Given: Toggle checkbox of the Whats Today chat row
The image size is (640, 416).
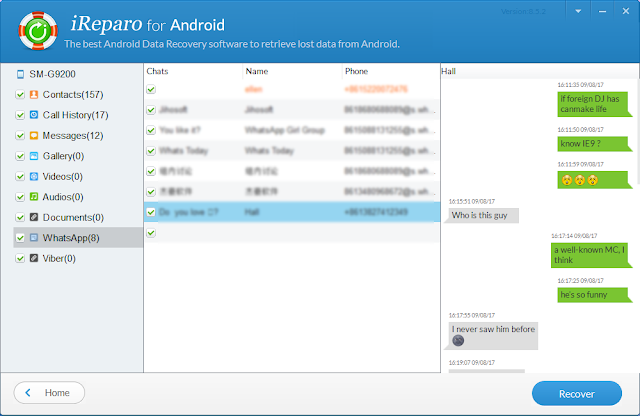Looking at the screenshot, I should pos(151,151).
